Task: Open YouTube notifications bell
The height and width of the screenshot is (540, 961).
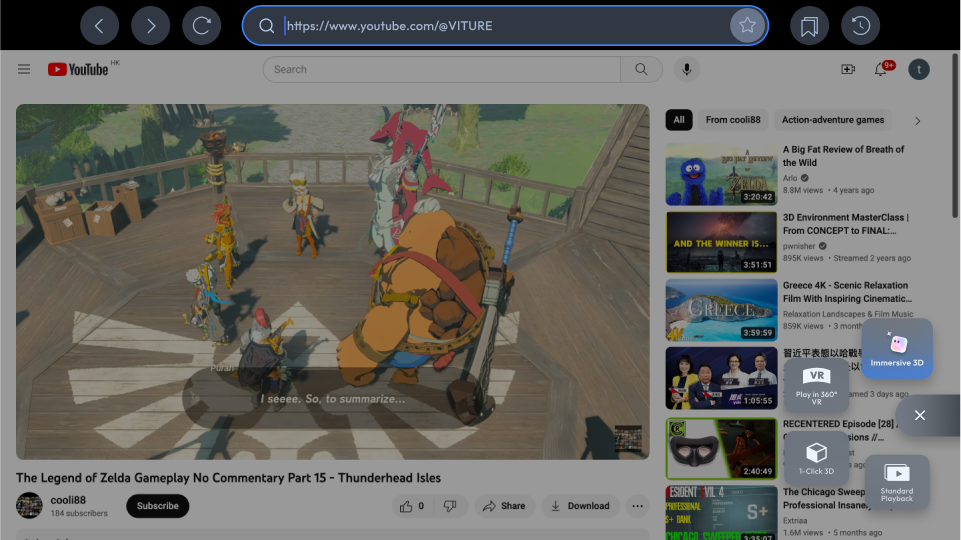Action: (x=881, y=69)
